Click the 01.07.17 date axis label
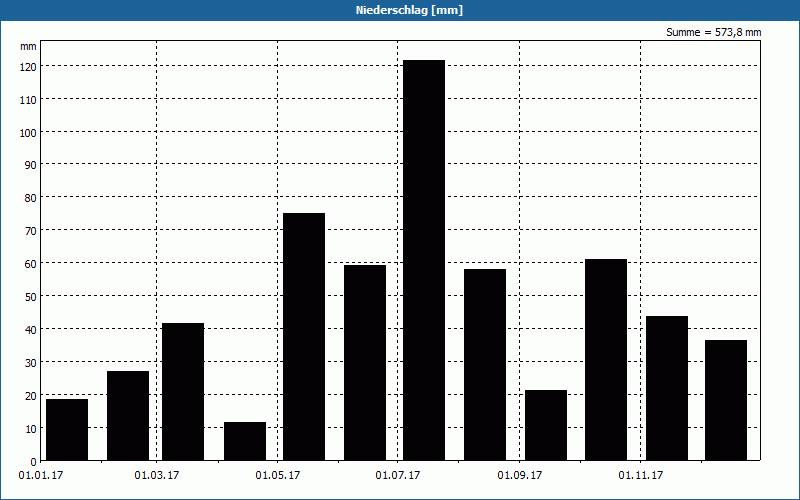The width and height of the screenshot is (800, 500). pos(398,476)
